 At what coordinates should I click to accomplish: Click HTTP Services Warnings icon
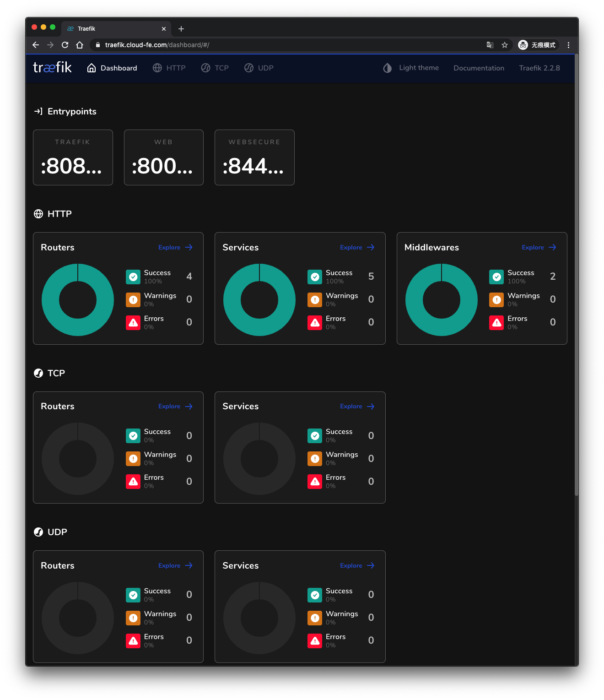coord(315,299)
